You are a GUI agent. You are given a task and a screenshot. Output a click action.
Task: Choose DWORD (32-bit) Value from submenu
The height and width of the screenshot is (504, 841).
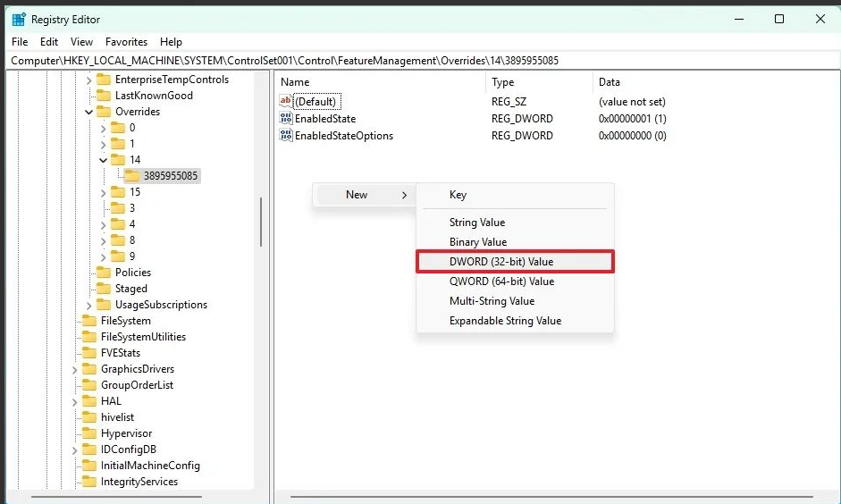501,262
